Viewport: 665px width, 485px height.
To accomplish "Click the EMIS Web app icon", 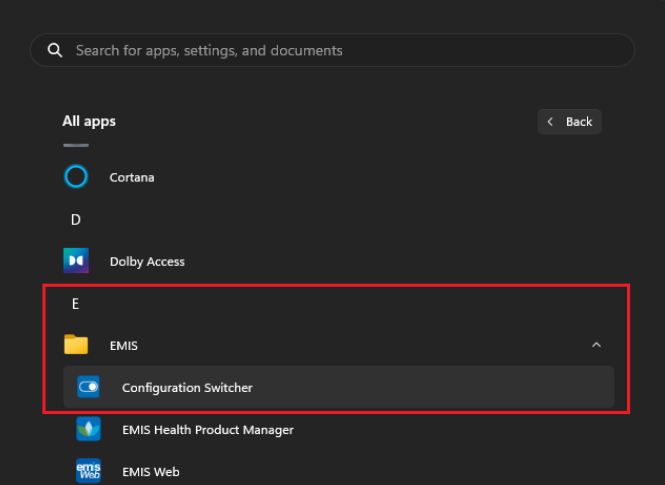I will pyautogui.click(x=89, y=471).
